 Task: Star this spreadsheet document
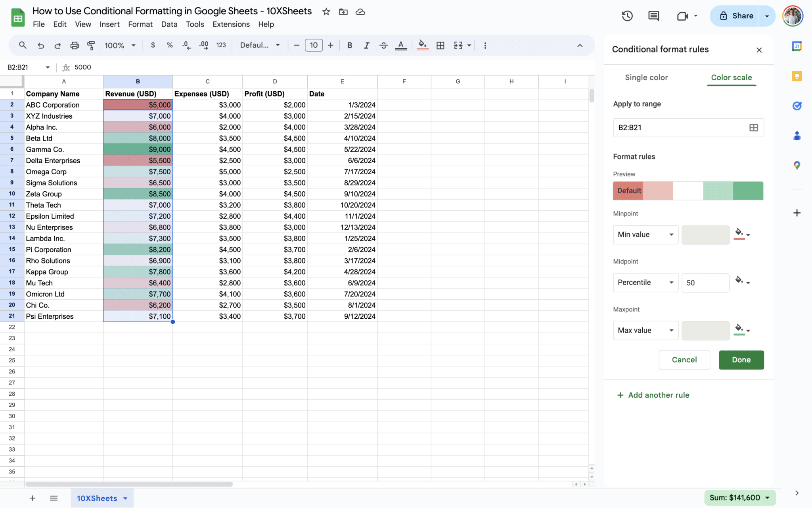coord(326,12)
